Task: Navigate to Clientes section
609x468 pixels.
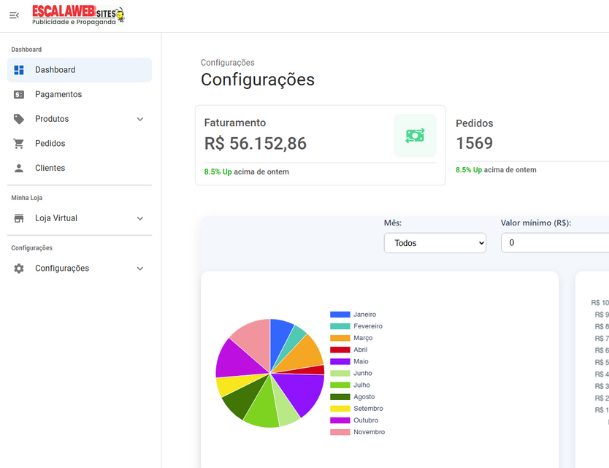Action: (x=79, y=168)
